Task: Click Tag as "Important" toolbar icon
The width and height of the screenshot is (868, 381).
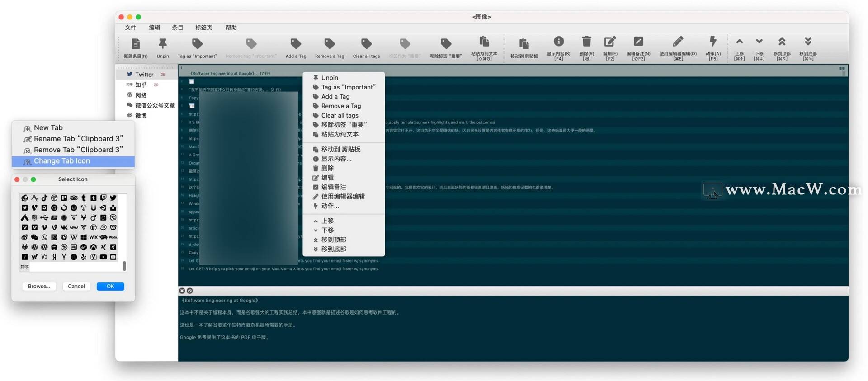Action: pos(197,44)
